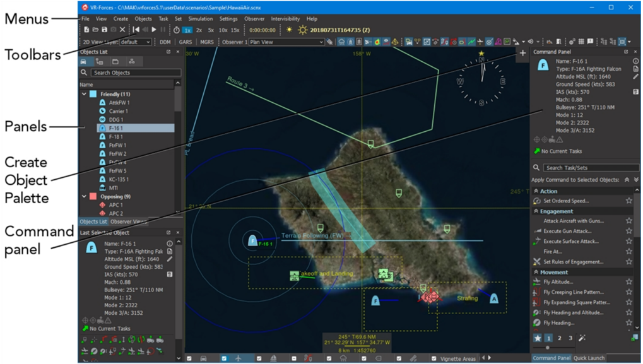Click the large sun time-of-day icon
The width and height of the screenshot is (643, 364).
tap(303, 30)
